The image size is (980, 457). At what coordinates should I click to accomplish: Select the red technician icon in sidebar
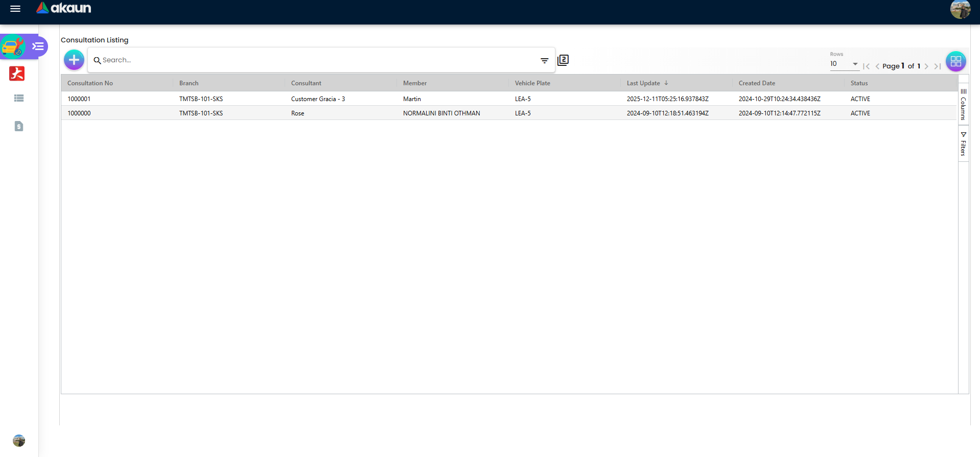pos(17,74)
